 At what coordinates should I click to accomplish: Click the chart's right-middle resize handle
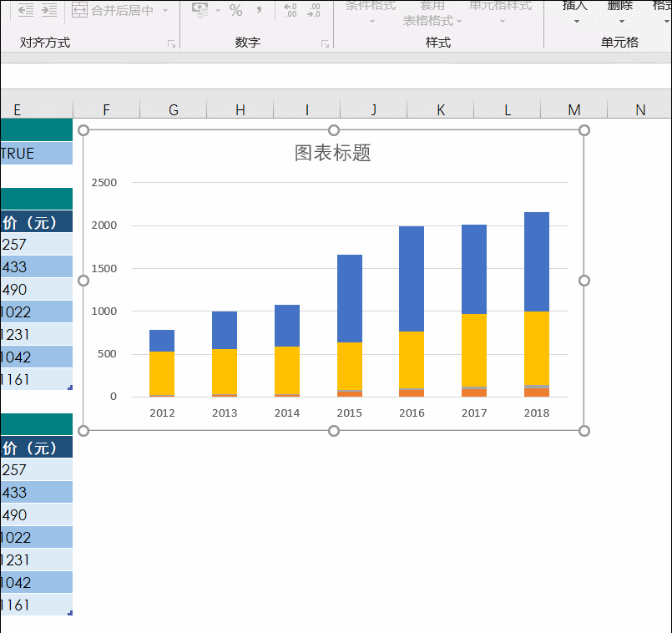coord(584,281)
